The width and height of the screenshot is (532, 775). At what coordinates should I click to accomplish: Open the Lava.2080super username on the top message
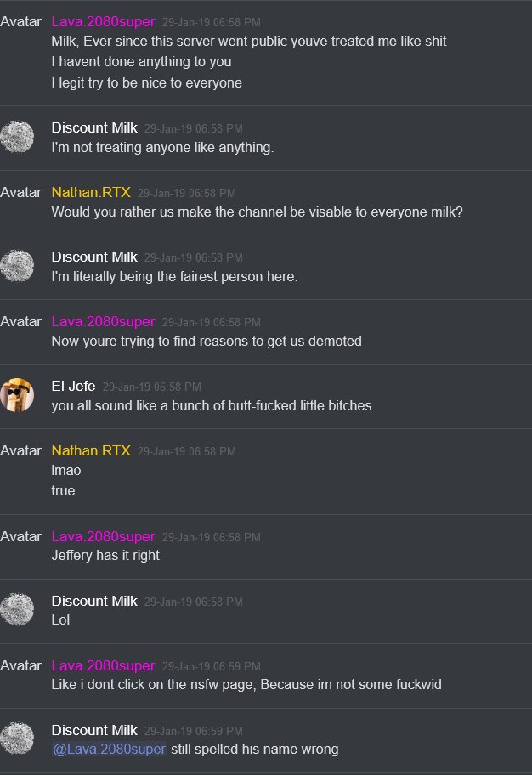(104, 22)
